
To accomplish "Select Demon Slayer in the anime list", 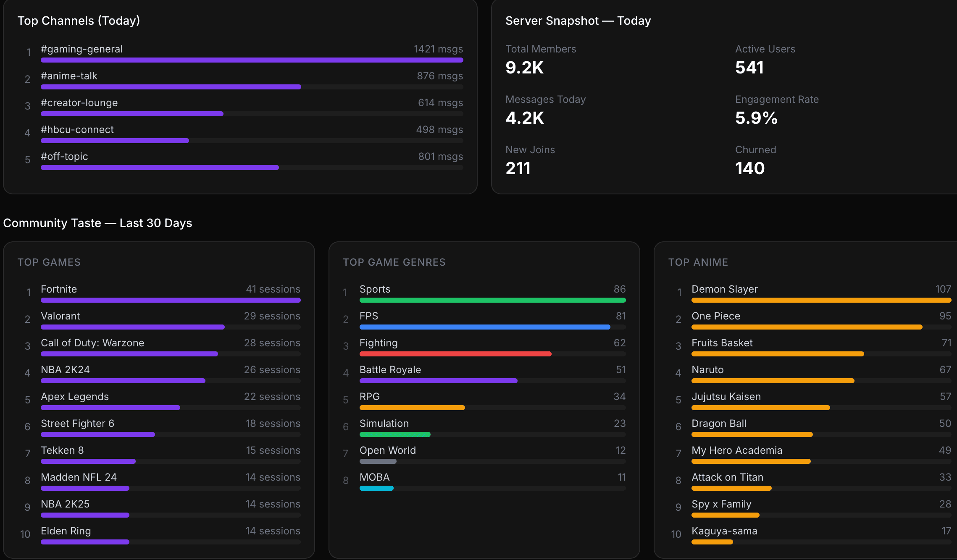I will click(725, 289).
